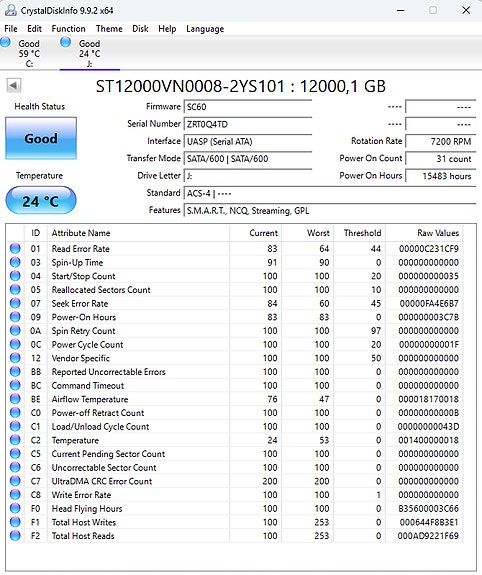Click the 24 °C temperature button

point(41,201)
